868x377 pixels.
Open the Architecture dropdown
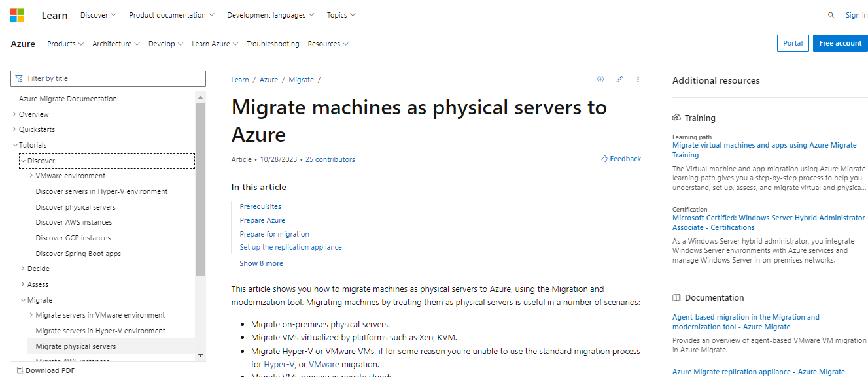point(116,44)
